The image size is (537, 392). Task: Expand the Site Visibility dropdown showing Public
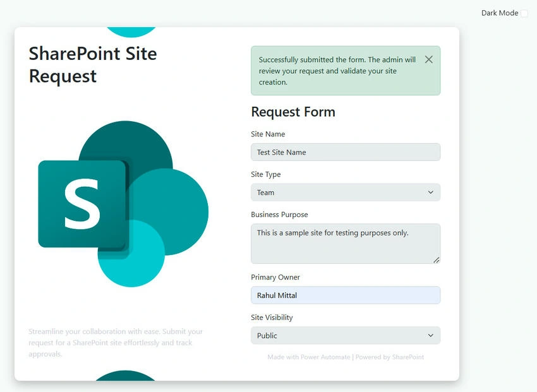click(x=345, y=336)
